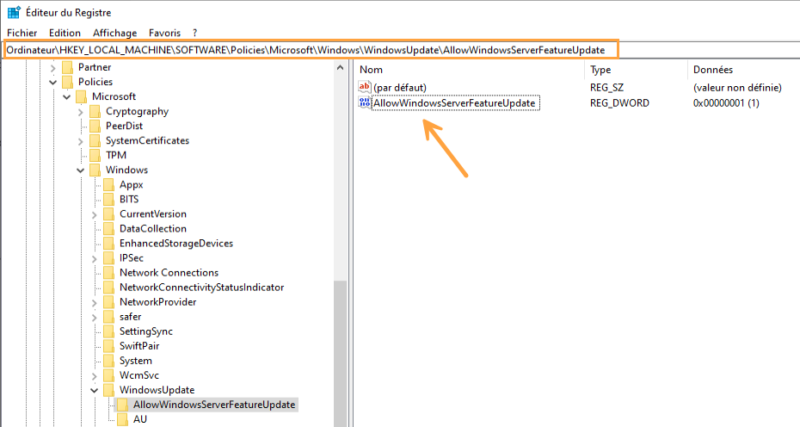Expand the CurrentVersion key chevron

tap(94, 214)
